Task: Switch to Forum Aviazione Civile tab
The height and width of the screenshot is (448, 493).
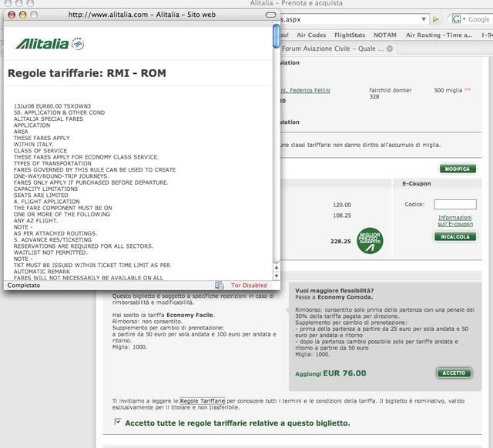Action: (333, 48)
